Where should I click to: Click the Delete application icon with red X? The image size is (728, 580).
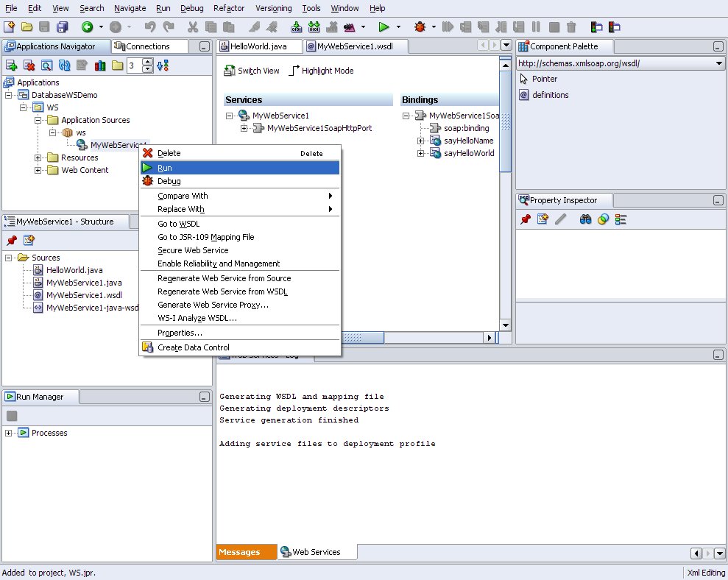click(x=29, y=66)
